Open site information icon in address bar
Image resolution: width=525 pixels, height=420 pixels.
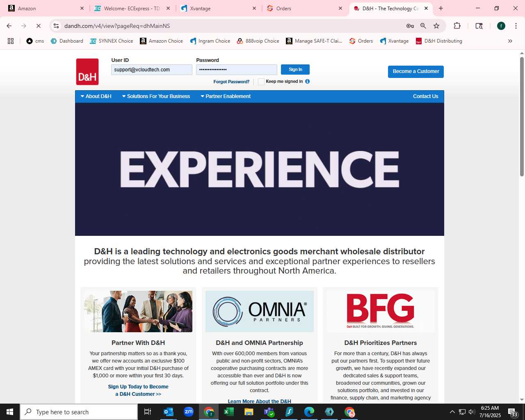click(56, 26)
